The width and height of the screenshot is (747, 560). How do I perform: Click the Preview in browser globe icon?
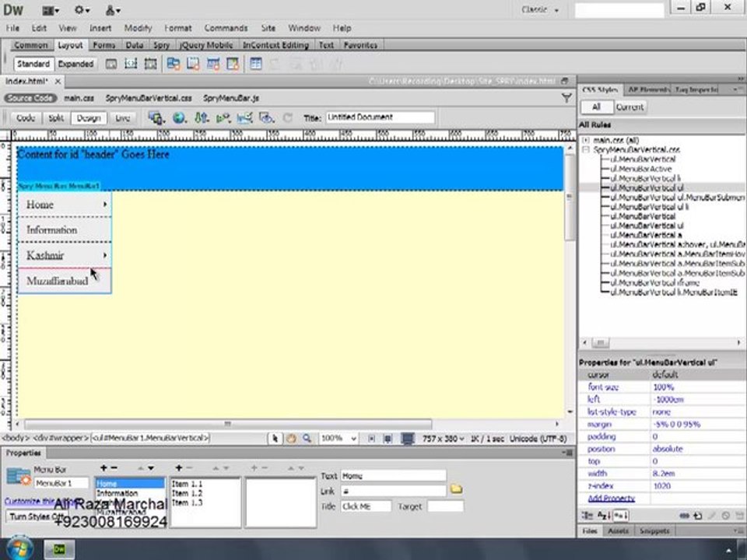179,117
